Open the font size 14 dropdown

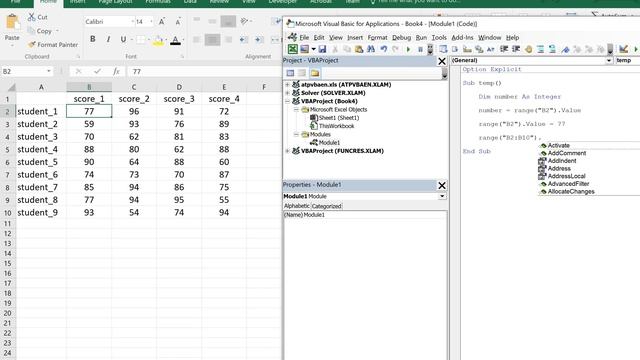pyautogui.click(x=151, y=22)
